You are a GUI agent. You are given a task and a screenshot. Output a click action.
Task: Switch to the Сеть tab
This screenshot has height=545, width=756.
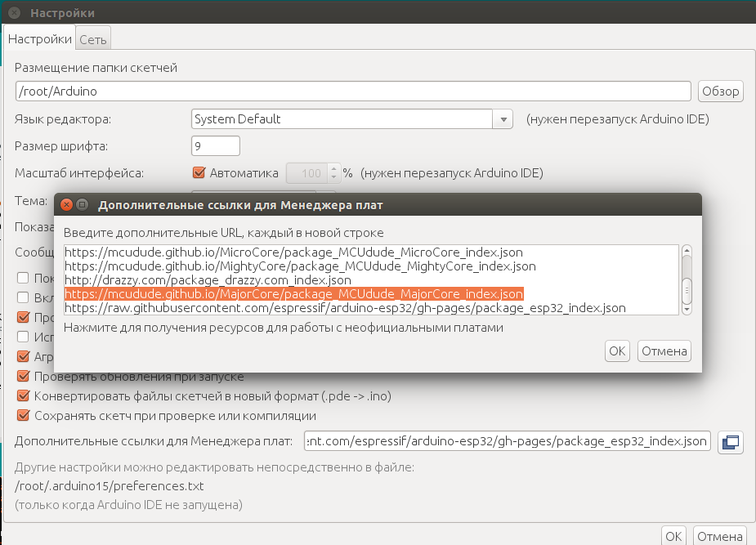click(92, 38)
